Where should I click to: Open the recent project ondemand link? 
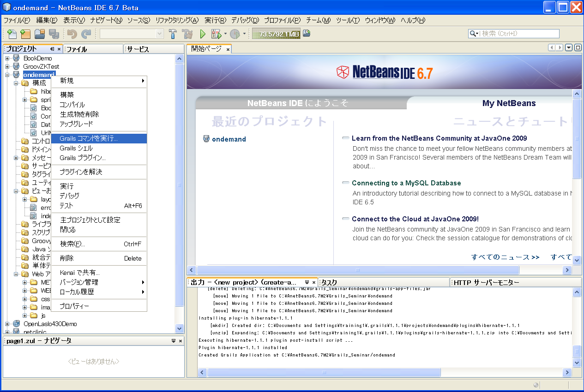229,139
